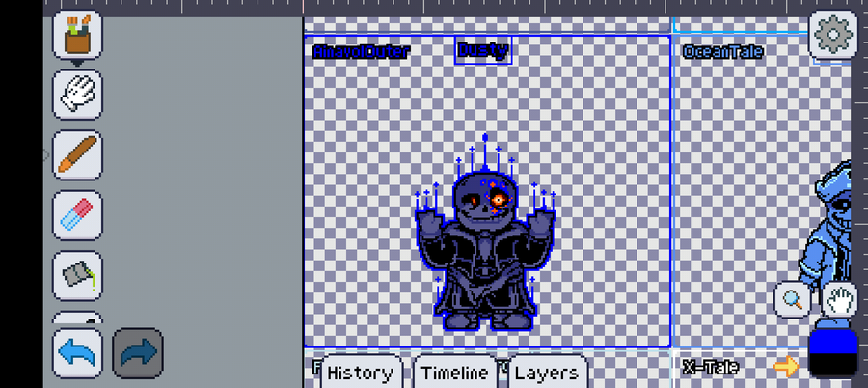Select the pencil drawing tool
Image resolution: width=868 pixels, height=388 pixels.
(77, 154)
